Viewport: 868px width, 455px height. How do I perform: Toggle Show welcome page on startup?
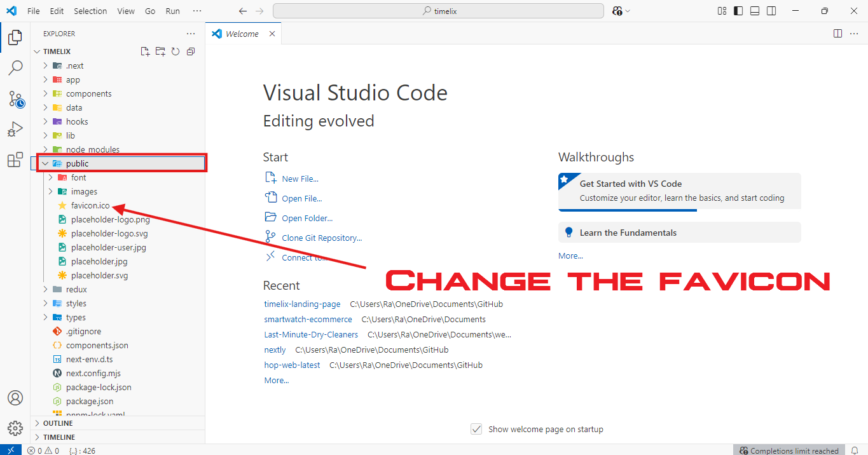(x=476, y=429)
